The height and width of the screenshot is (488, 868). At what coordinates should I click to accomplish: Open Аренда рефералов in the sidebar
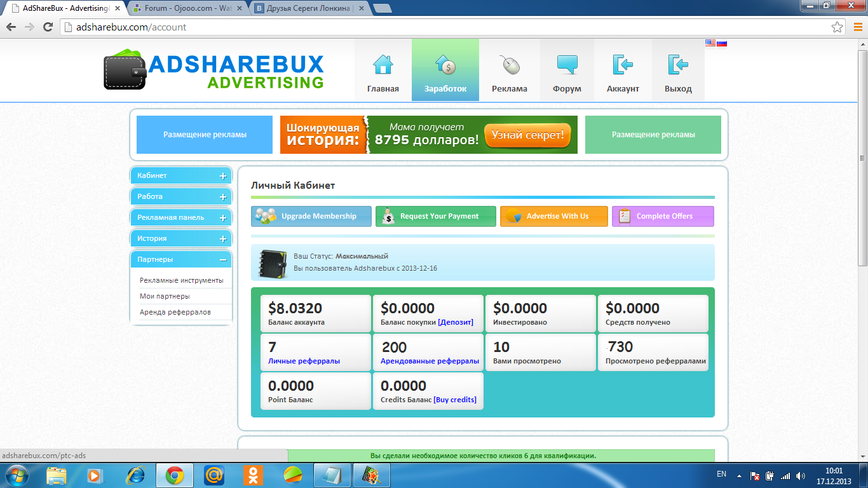tap(175, 312)
